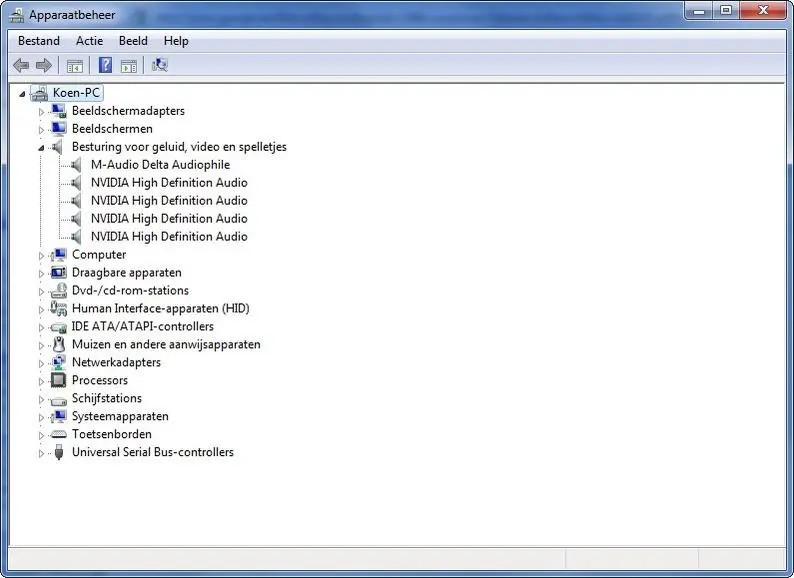Expand the Systeemapparaten arrow

[x=42, y=417]
